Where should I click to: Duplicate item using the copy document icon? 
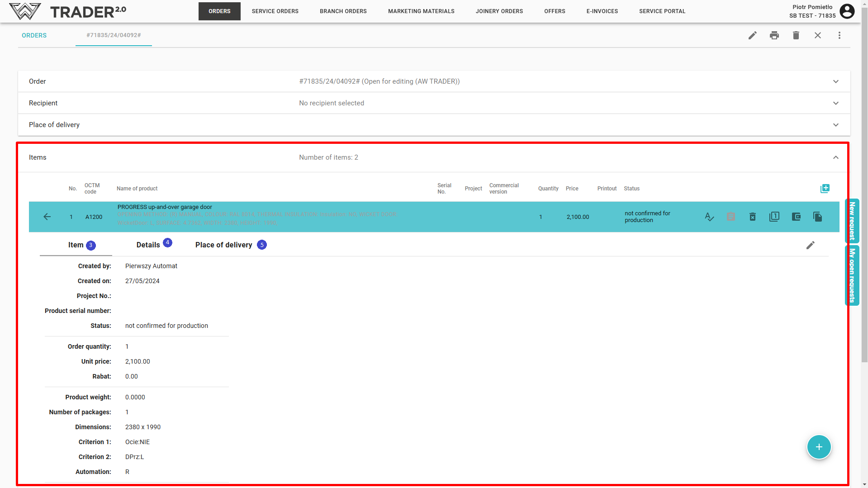[817, 217]
